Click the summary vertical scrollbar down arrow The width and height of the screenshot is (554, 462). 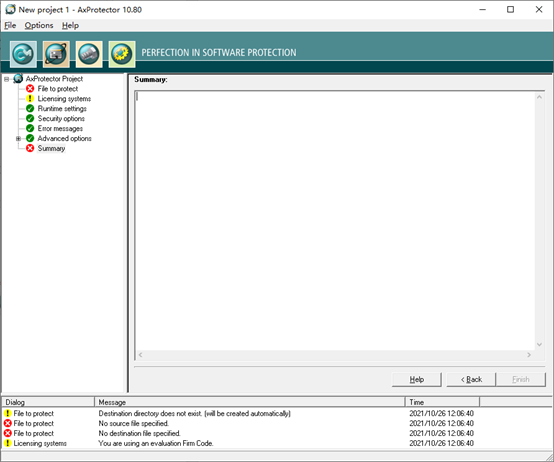click(539, 344)
